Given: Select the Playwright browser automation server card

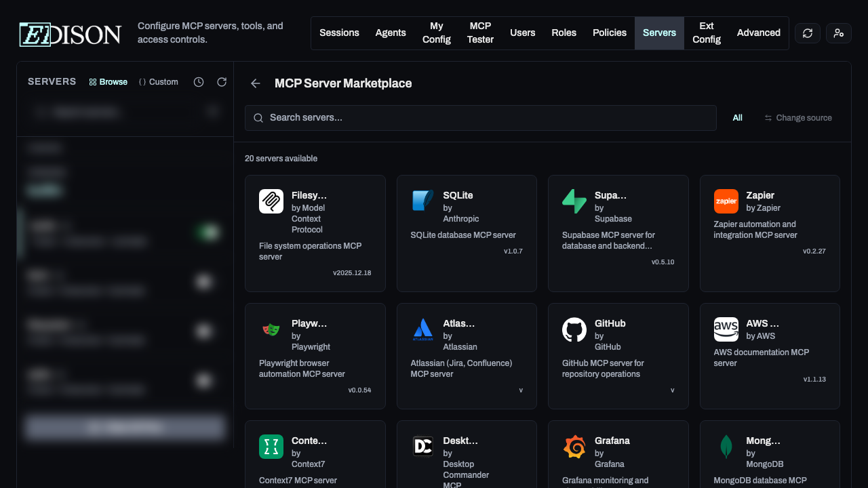Looking at the screenshot, I should [x=315, y=356].
